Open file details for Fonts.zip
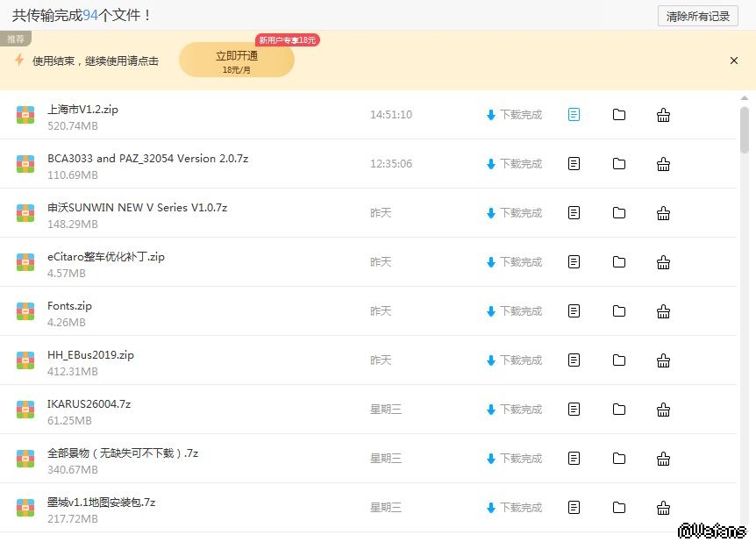Image resolution: width=756 pixels, height=549 pixels. click(x=574, y=311)
